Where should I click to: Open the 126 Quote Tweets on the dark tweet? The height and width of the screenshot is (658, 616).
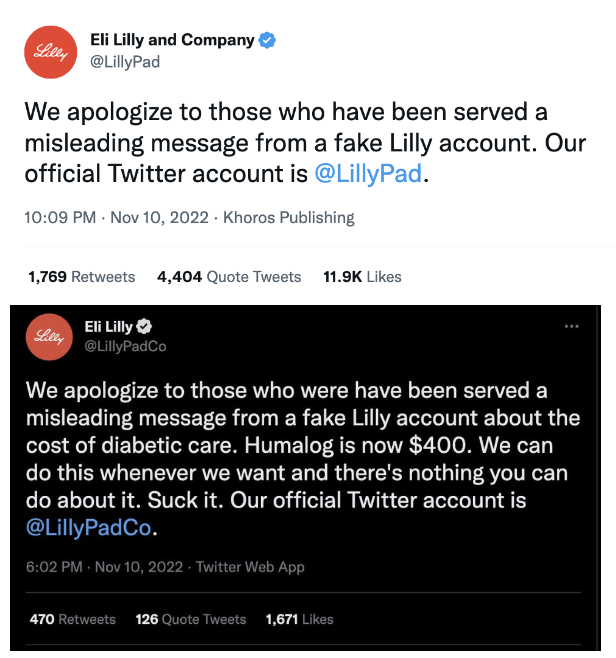pos(191,619)
